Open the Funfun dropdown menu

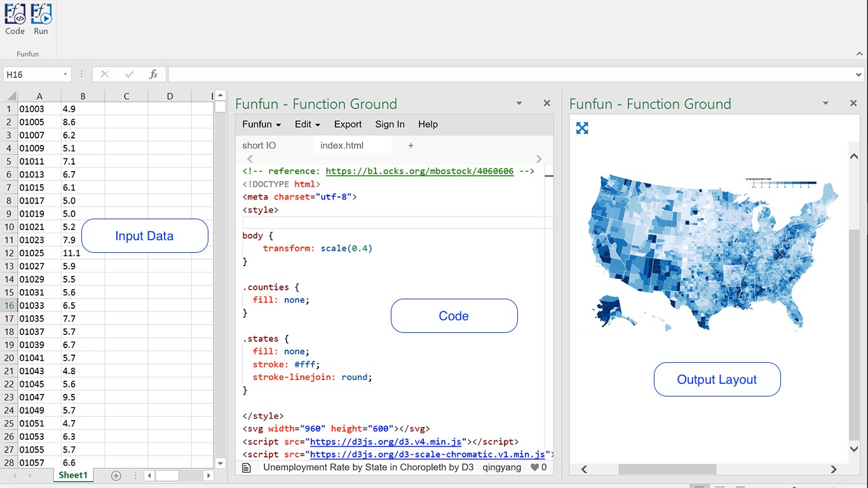[262, 125]
